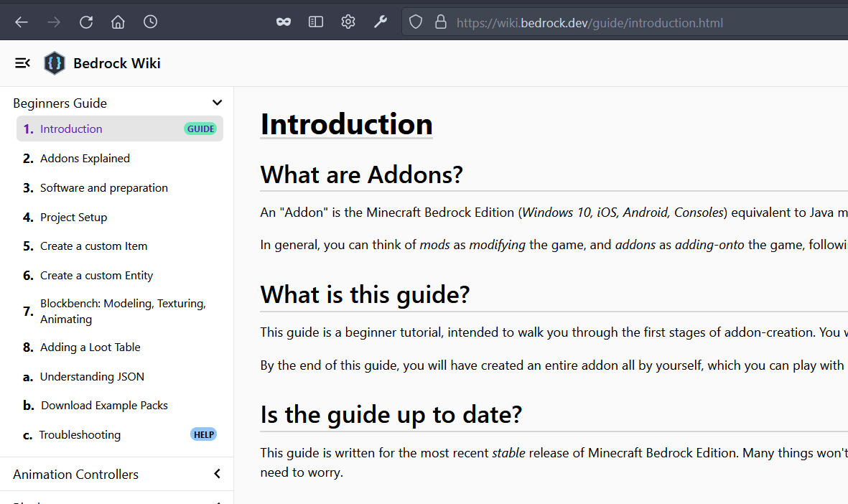Expand the Animation Controllers section chevron
The image size is (848, 504).
(x=218, y=474)
